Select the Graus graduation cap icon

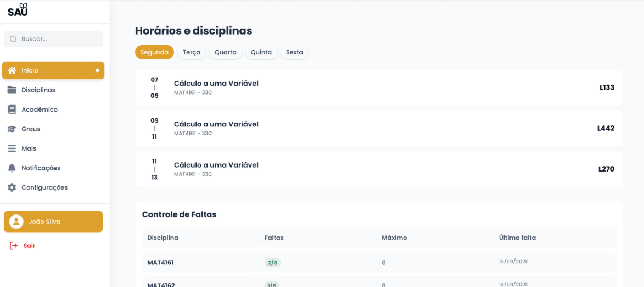coord(12,129)
